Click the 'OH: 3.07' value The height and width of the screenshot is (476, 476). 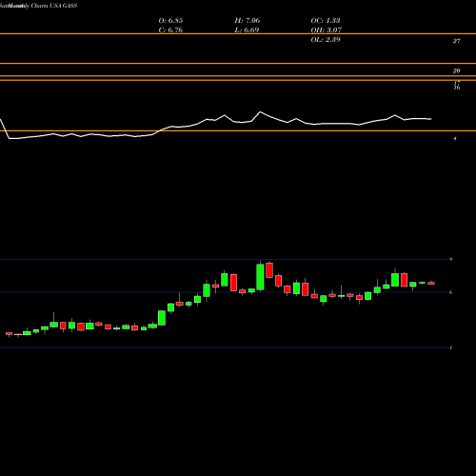pos(327,30)
